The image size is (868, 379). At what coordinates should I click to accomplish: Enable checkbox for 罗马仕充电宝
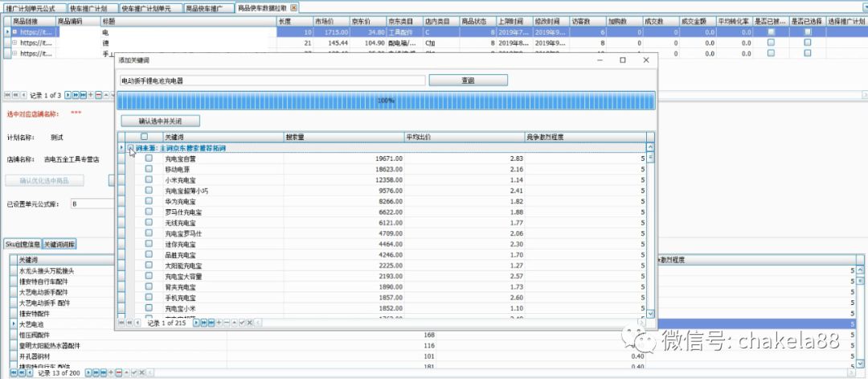pos(149,212)
